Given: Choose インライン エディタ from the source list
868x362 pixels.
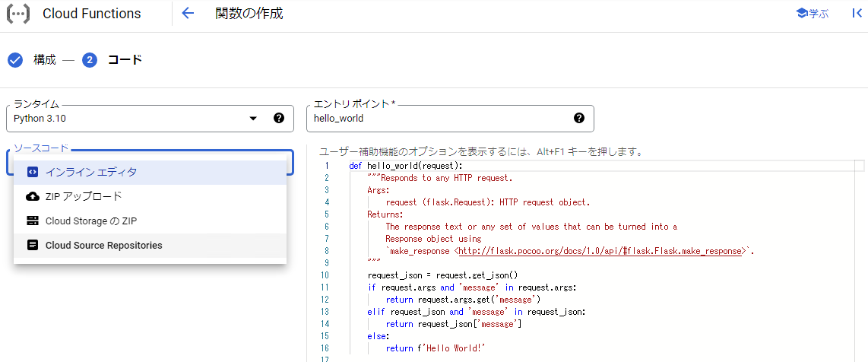Looking at the screenshot, I should click(x=150, y=172).
